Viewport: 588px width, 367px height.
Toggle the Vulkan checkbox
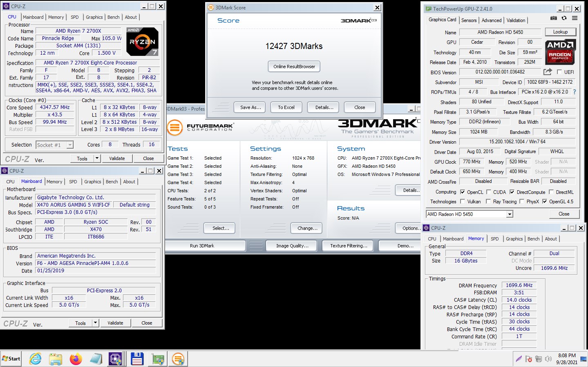(x=463, y=201)
